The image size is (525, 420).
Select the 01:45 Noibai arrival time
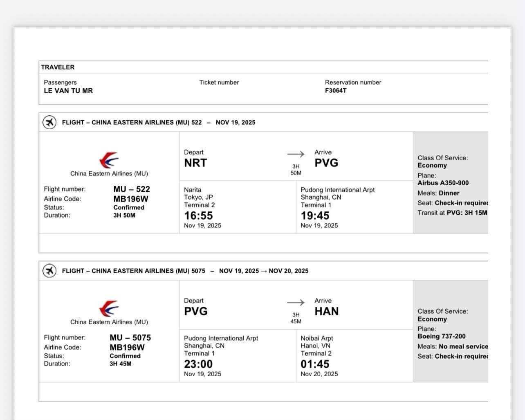[315, 364]
